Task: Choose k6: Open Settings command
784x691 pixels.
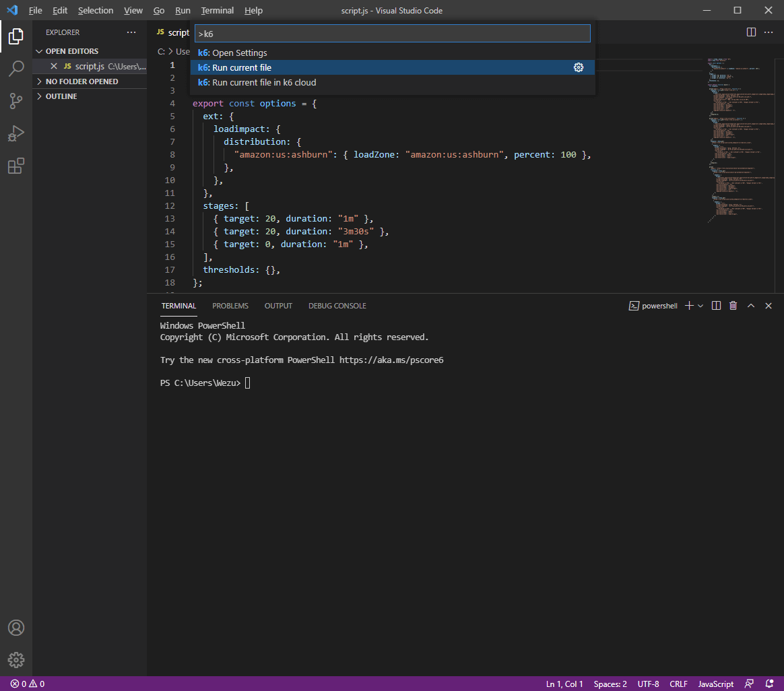Action: [393, 53]
